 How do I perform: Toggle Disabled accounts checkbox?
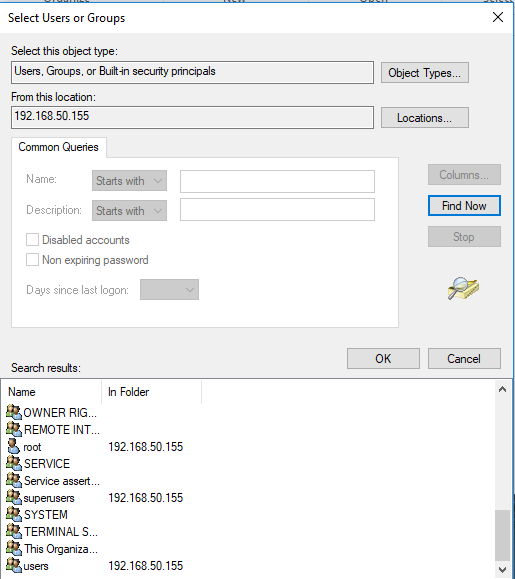(32, 240)
